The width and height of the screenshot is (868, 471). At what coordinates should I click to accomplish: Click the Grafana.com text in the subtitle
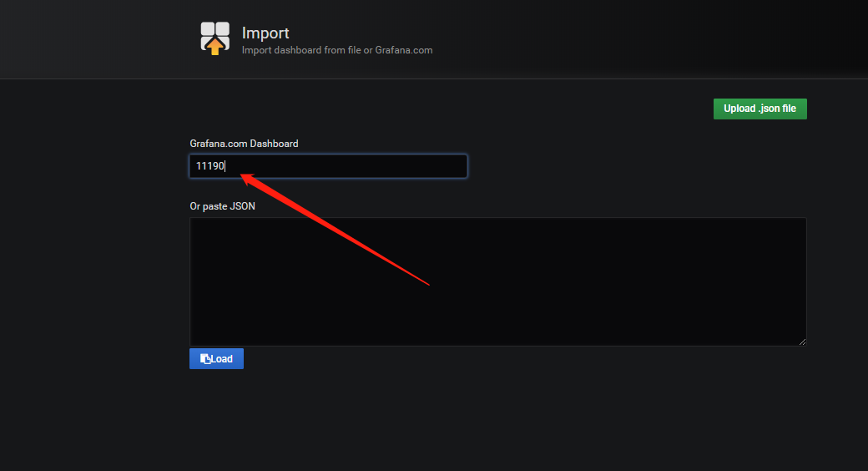(404, 50)
